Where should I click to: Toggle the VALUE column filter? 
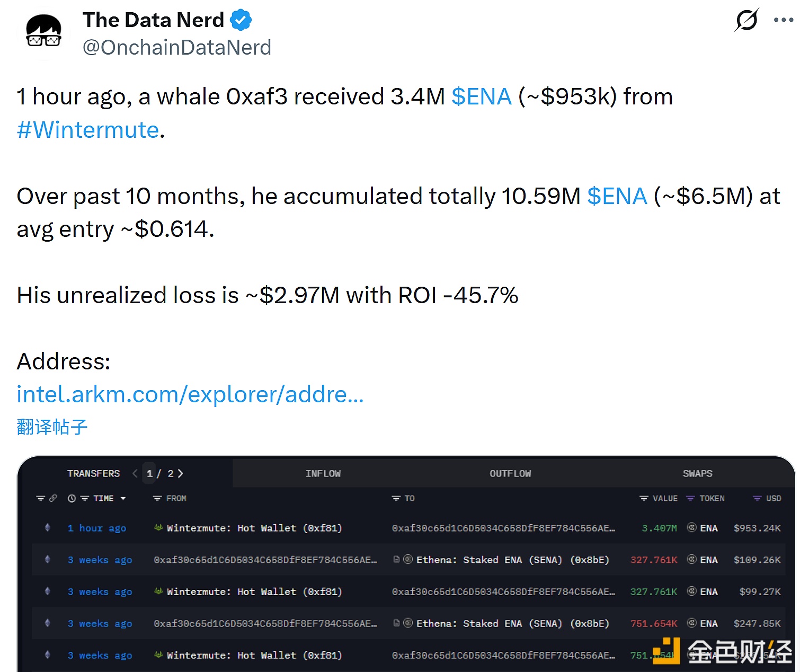tap(644, 499)
